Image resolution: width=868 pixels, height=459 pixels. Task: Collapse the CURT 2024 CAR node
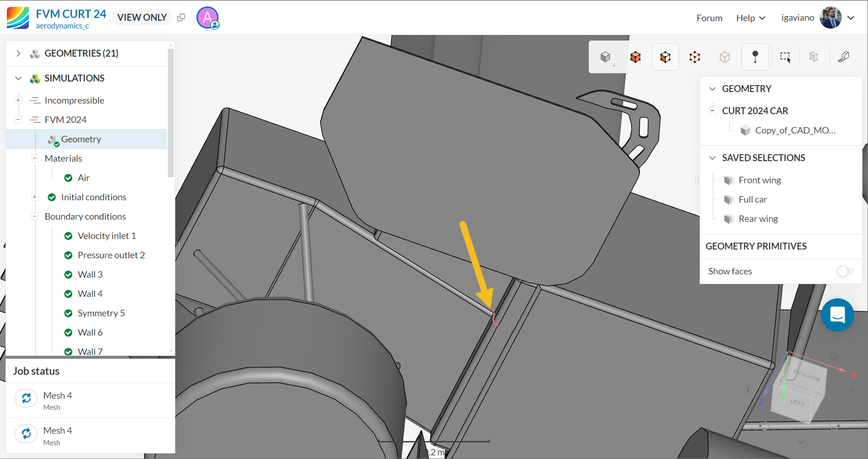[x=713, y=110]
